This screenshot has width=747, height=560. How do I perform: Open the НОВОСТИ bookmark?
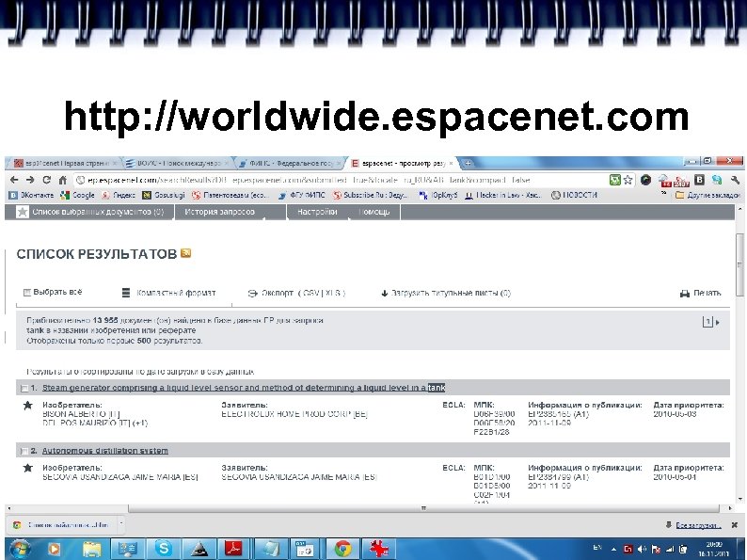tap(574, 195)
